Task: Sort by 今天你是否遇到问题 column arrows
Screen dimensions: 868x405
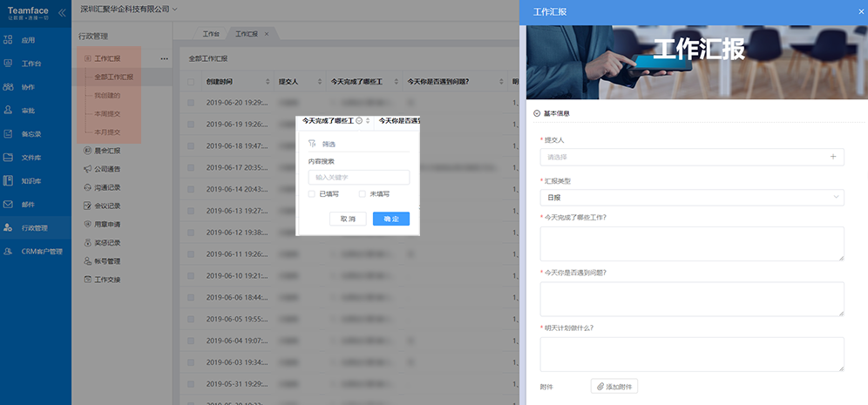Action: click(500, 82)
